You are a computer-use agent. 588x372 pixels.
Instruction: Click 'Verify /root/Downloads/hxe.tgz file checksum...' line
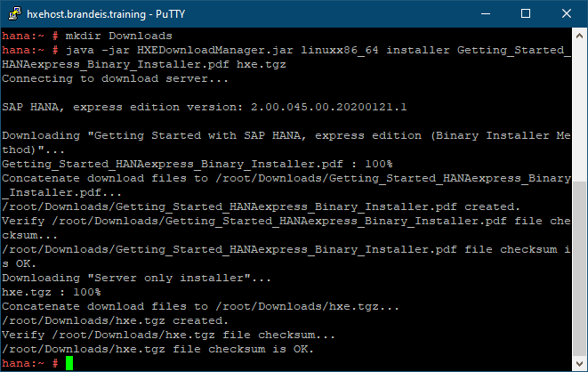click(168, 336)
